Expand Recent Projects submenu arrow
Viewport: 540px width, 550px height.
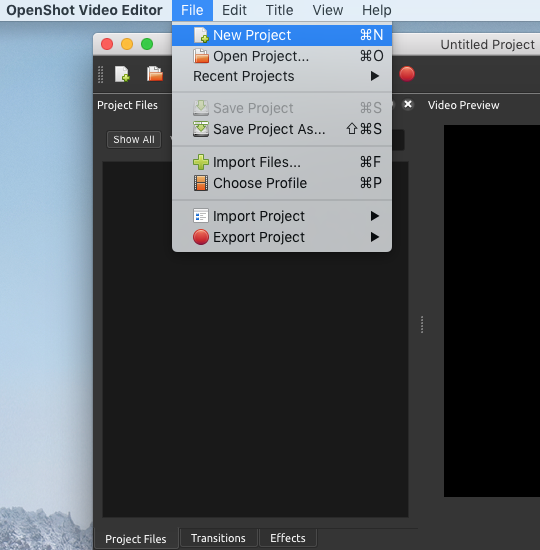(375, 76)
